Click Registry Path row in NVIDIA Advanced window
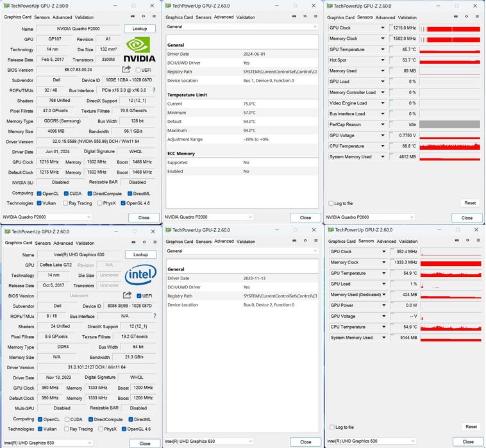This screenshot has height=448, width=486. point(242,72)
